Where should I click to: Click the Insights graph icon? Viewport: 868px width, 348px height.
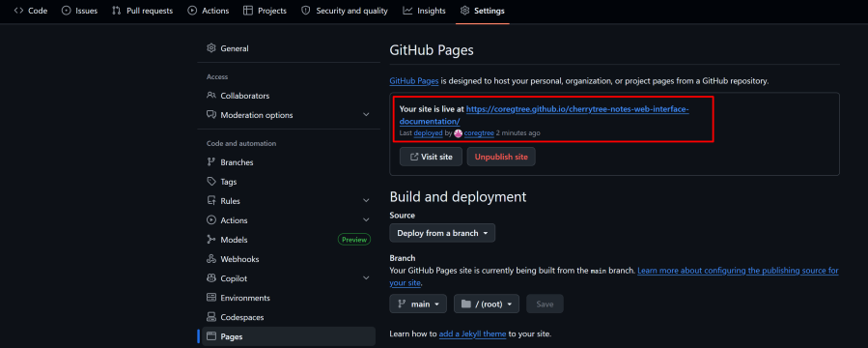(407, 11)
